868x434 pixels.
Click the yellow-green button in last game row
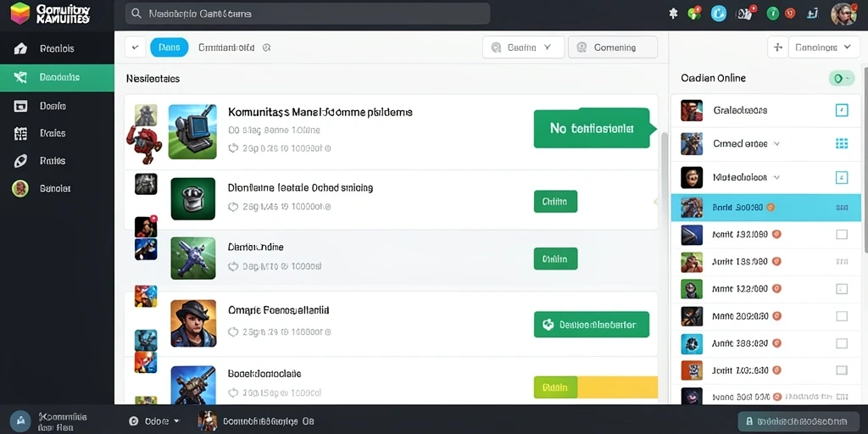point(555,387)
